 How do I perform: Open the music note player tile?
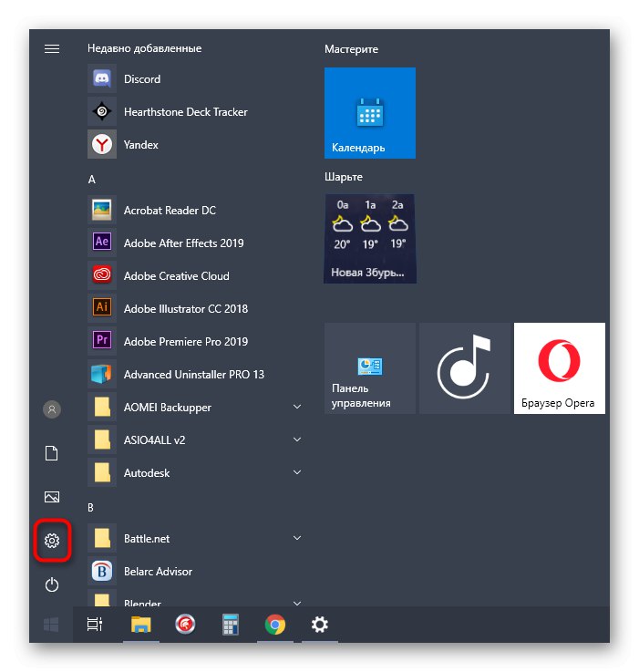[465, 368]
